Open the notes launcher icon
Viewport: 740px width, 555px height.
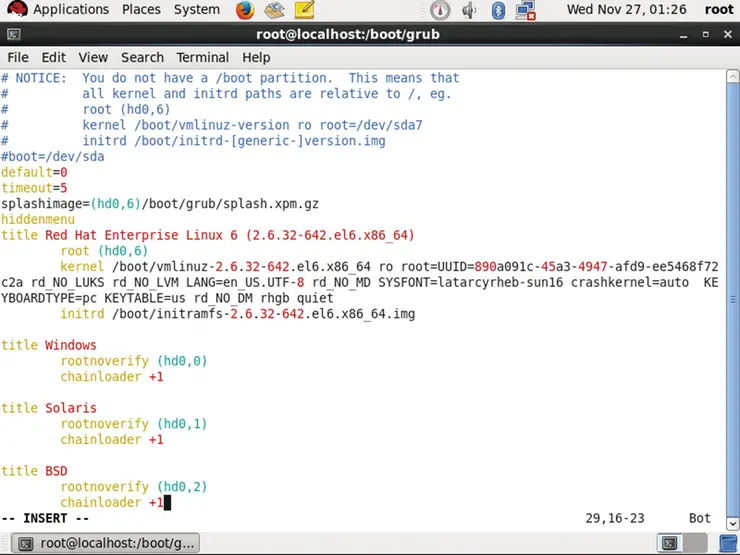(304, 10)
